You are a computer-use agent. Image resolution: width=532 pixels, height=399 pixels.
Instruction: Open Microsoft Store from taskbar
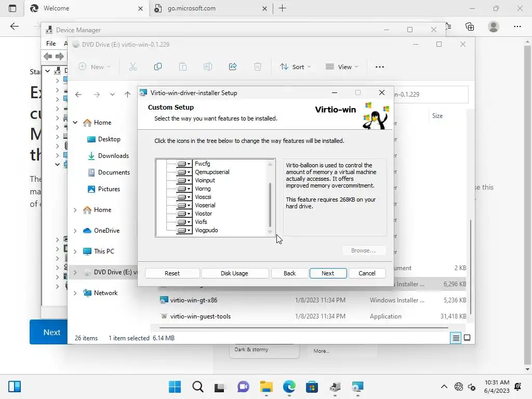(x=312, y=387)
